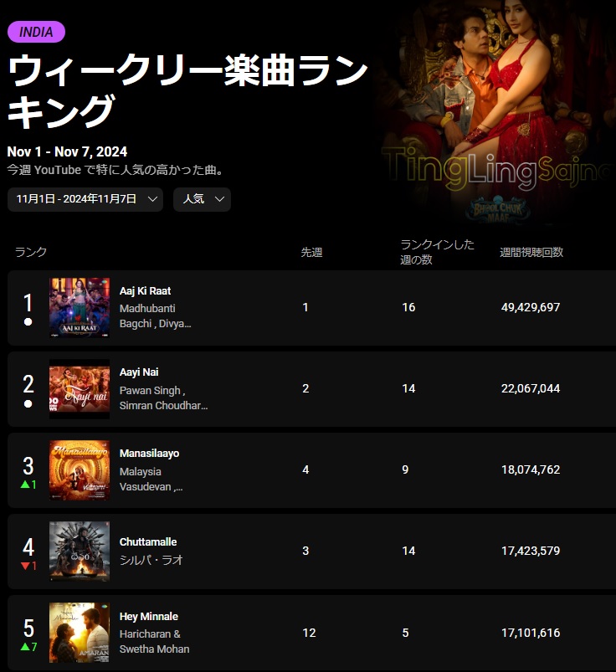The width and height of the screenshot is (616, 672).
Task: Open the Aaj Ki Raat song title
Action: (x=145, y=291)
